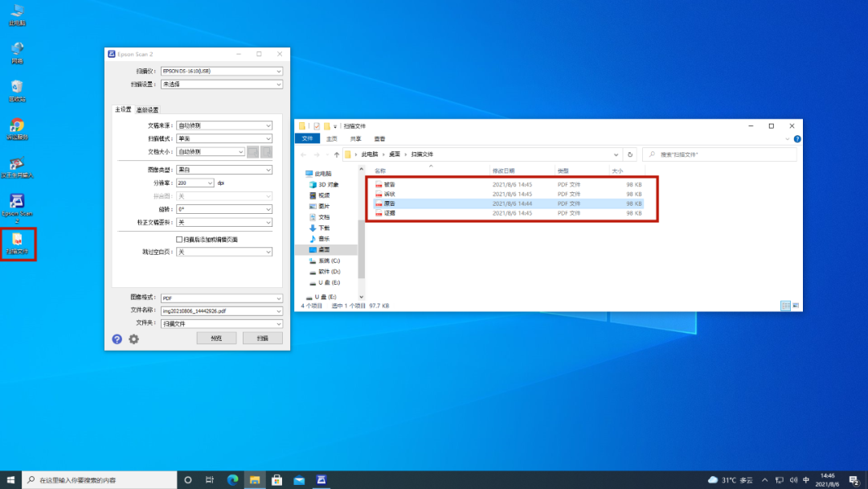Select 被告 PDF file
868x489 pixels.
(508, 184)
